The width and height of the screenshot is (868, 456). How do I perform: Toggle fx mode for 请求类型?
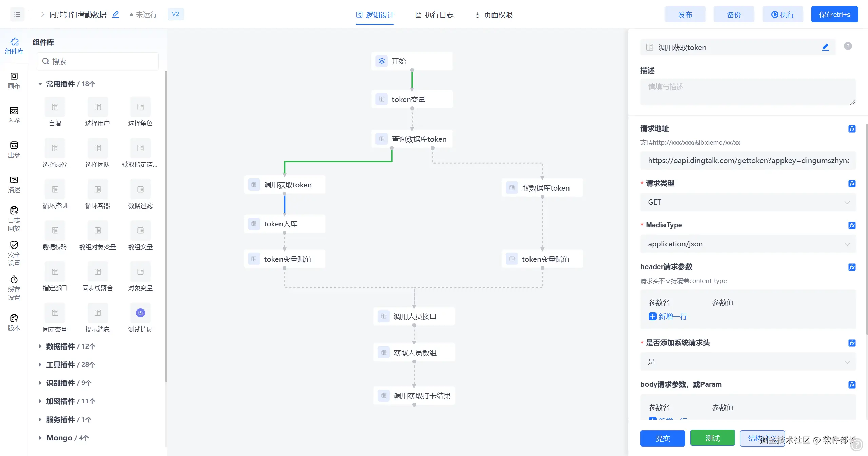pos(852,184)
